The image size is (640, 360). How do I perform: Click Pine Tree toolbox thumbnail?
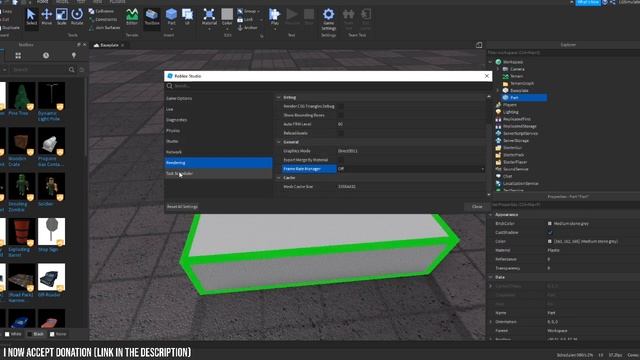(22, 96)
